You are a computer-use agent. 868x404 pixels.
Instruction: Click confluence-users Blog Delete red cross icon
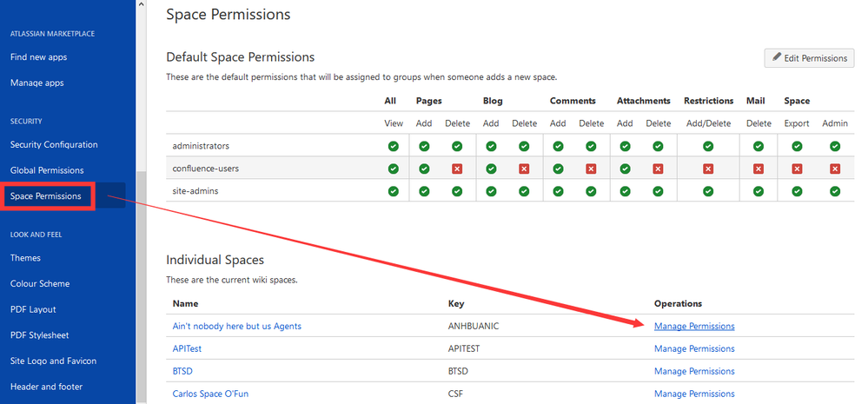coord(524,169)
